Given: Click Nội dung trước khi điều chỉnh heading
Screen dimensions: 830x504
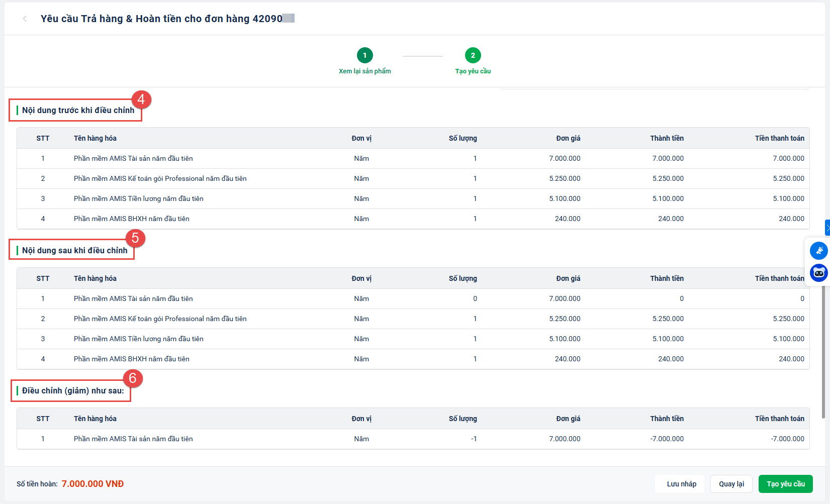Looking at the screenshot, I should pos(78,111).
